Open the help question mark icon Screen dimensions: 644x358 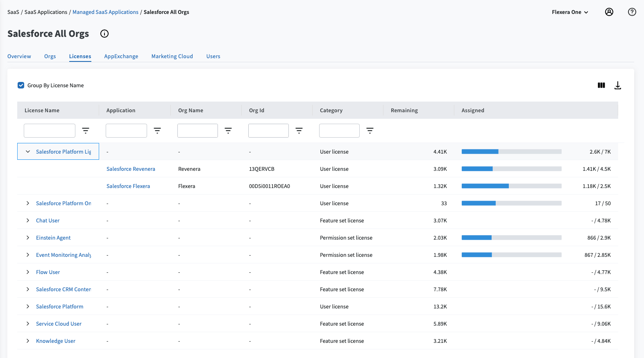pyautogui.click(x=632, y=12)
